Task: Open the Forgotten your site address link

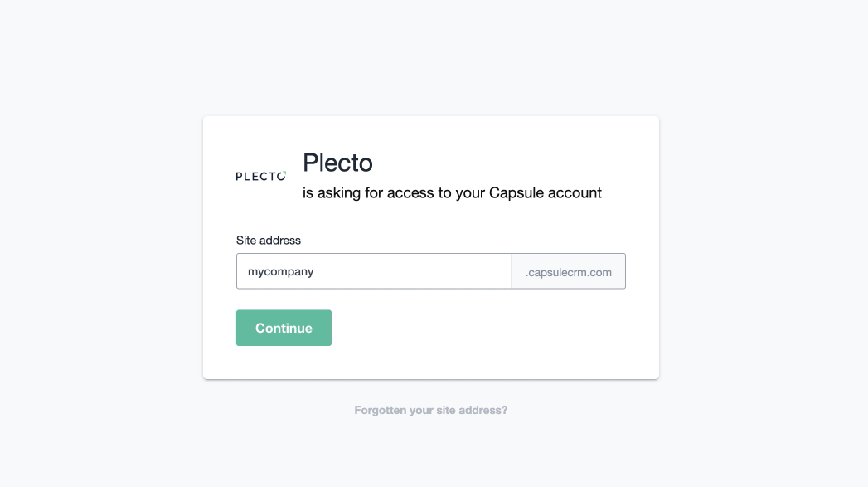Action: pyautogui.click(x=430, y=410)
